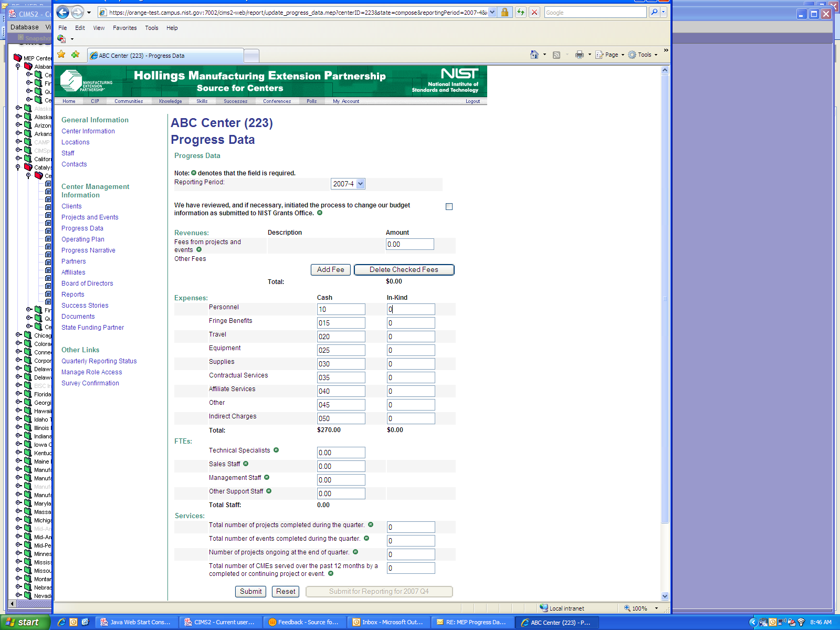
Task: Check the budget information reviewed checkbox
Action: (x=449, y=207)
